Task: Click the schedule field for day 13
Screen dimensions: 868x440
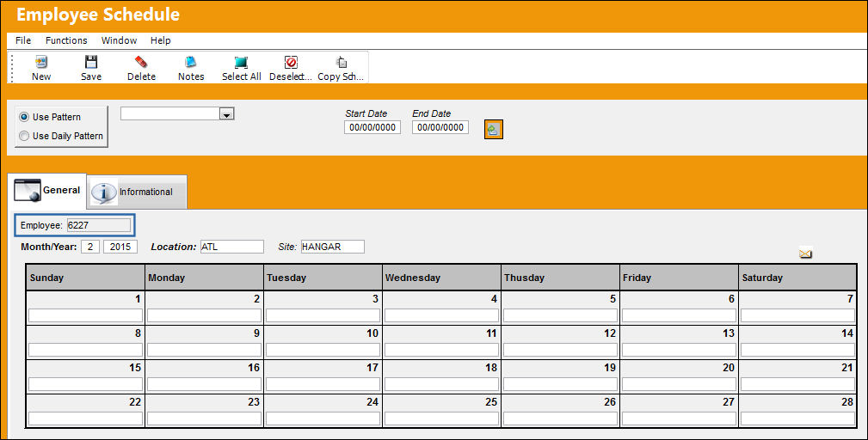Action: 679,350
